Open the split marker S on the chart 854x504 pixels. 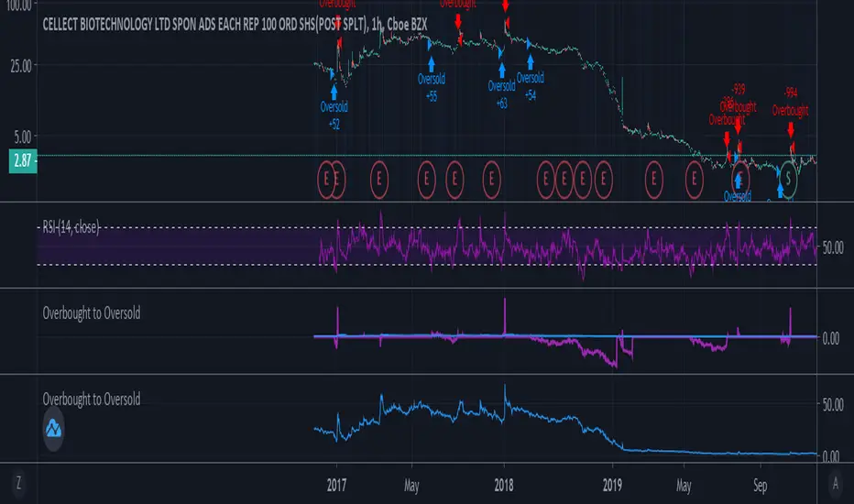(787, 178)
